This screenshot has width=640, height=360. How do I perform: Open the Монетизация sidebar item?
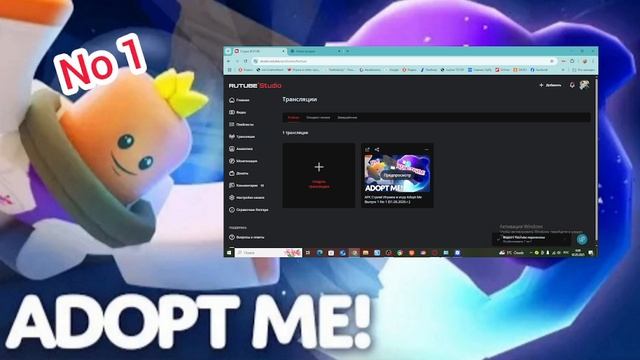pyautogui.click(x=243, y=161)
